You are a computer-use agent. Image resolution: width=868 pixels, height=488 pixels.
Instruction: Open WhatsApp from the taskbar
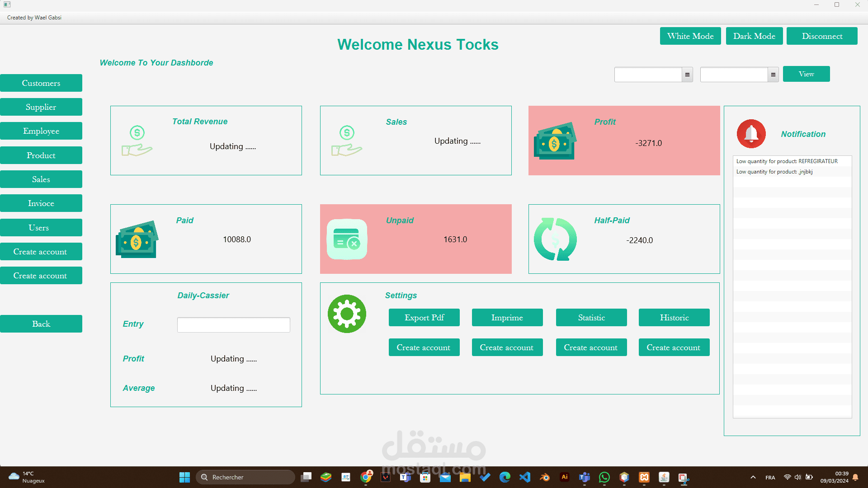point(604,477)
